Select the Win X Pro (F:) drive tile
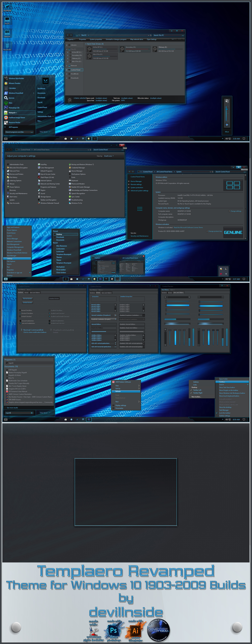Image resolution: width=252 pixels, height=644 pixels. coord(102,56)
